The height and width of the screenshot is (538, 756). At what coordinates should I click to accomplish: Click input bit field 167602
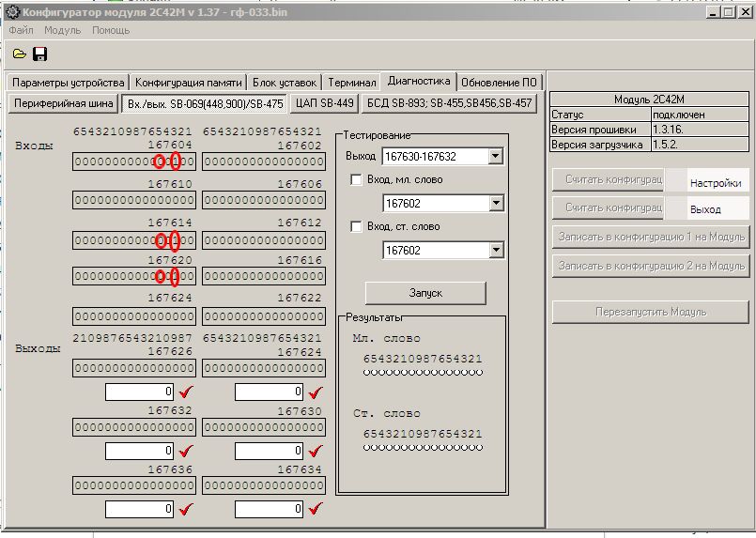click(x=264, y=162)
